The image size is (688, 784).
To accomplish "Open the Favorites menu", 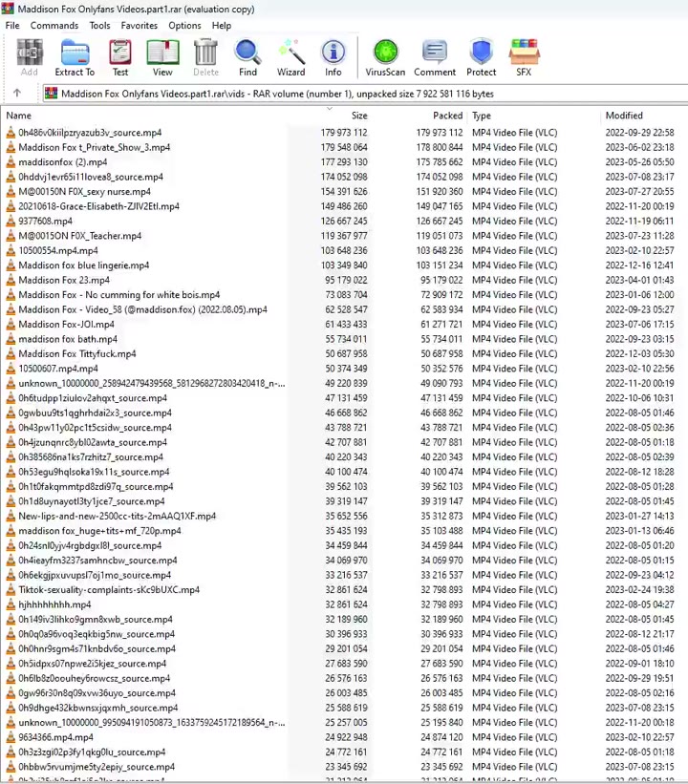I will pyautogui.click(x=140, y=26).
